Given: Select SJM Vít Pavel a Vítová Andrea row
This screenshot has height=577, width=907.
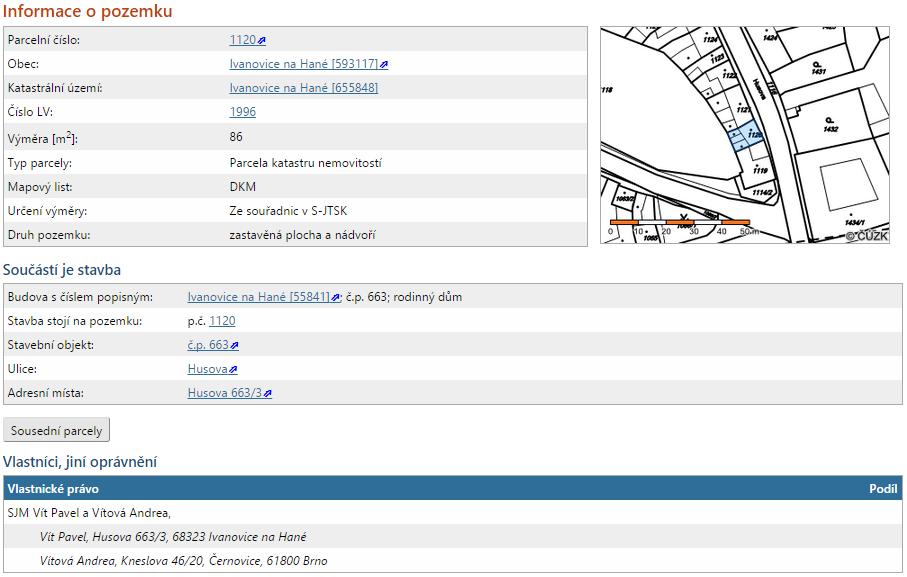Looking at the screenshot, I should (453, 513).
